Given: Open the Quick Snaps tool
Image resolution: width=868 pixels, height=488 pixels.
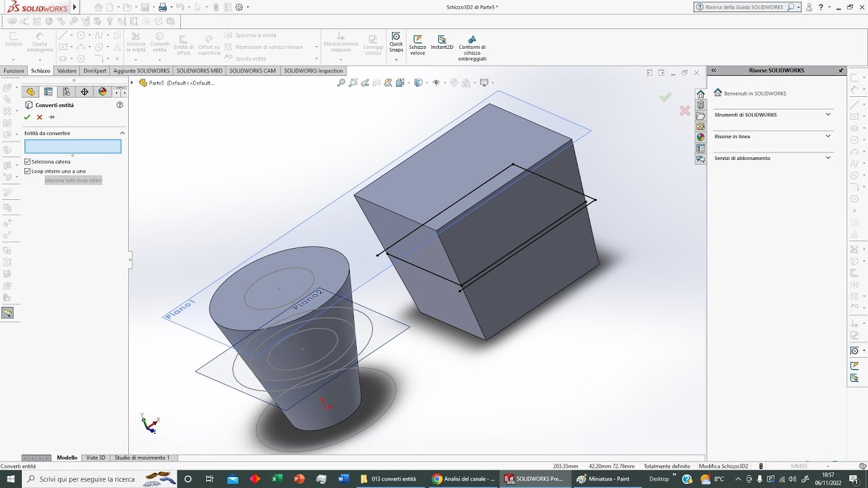Looking at the screenshot, I should pos(396,43).
